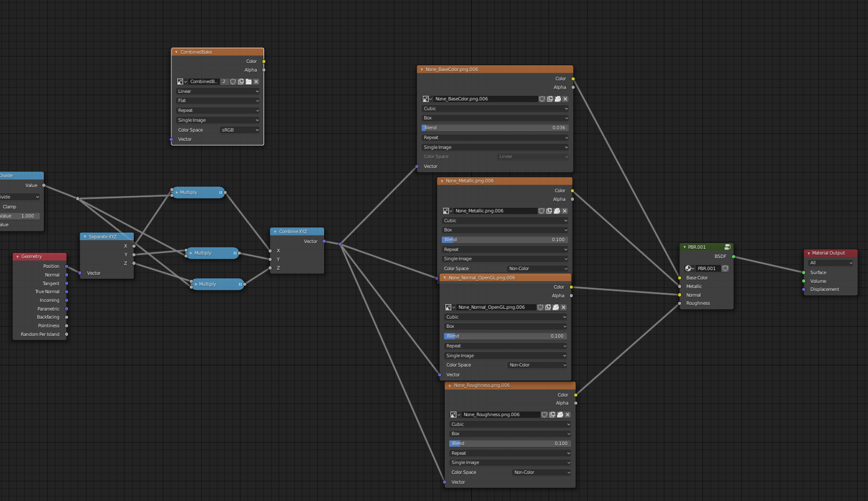Click Combine XYZ Vector output socket

point(324,241)
